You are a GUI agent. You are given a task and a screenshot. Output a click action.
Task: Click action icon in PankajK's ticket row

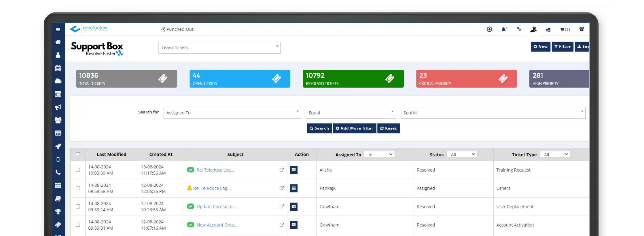click(x=294, y=188)
